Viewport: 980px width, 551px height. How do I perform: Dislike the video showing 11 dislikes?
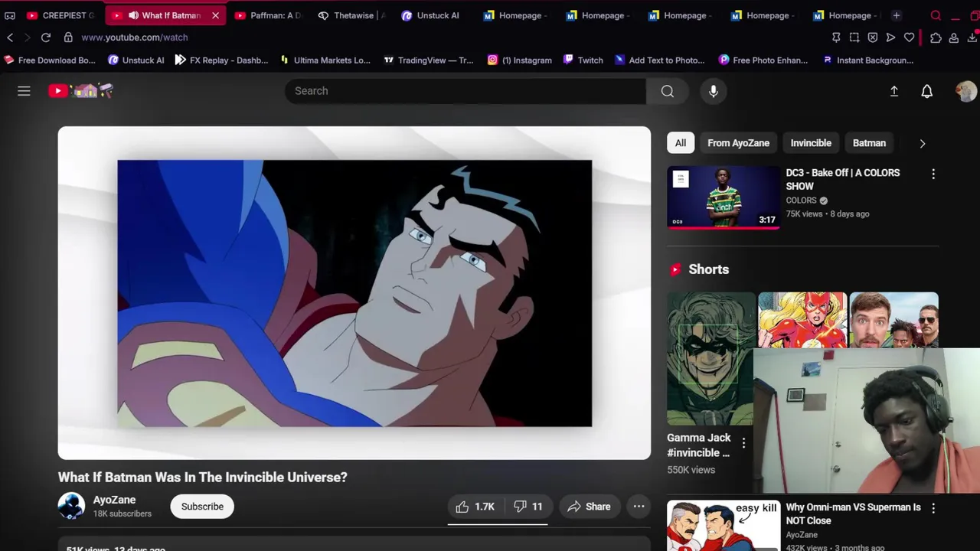528,507
